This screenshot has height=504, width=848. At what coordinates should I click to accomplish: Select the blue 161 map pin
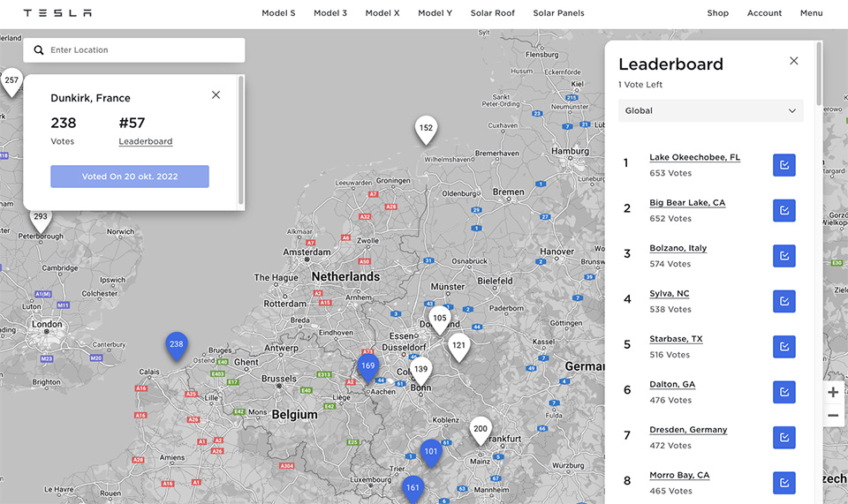tap(413, 489)
